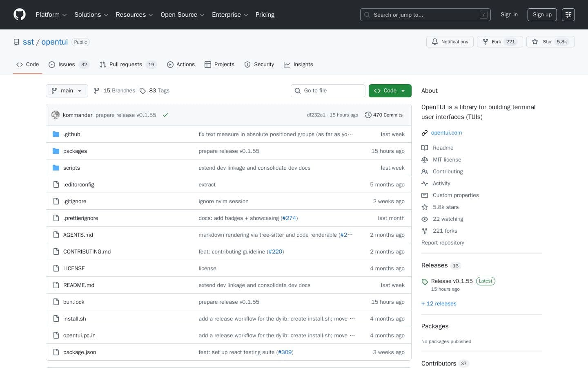The image size is (588, 368).
Task: Open the main branch selector dropdown
Action: tap(67, 91)
